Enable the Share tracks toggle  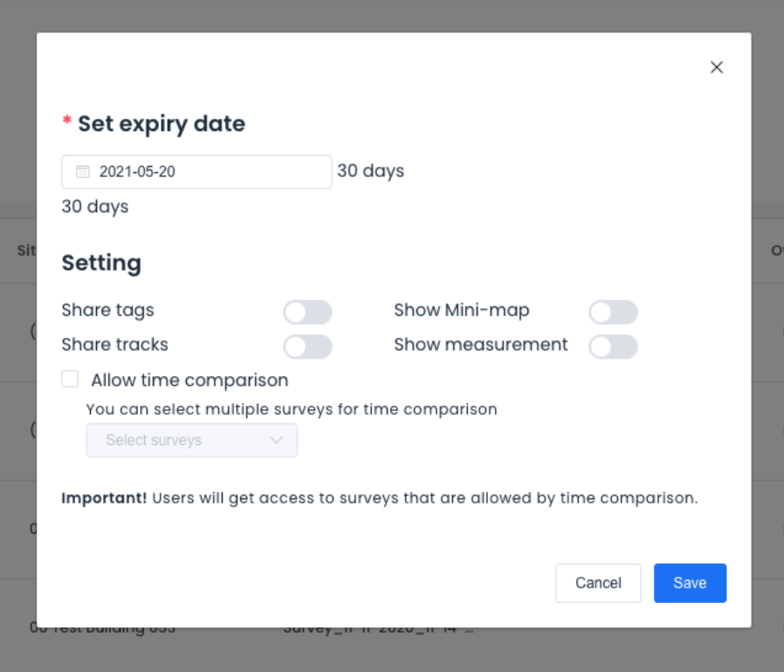[307, 346]
